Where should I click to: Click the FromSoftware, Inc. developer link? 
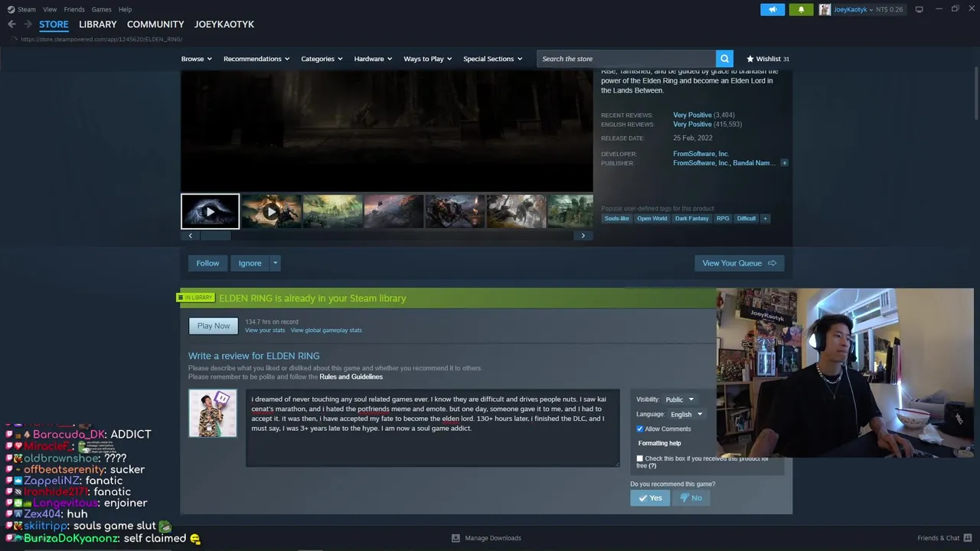click(701, 154)
